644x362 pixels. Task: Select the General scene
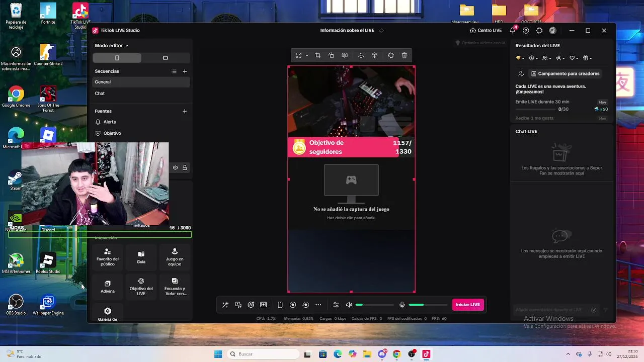(141, 82)
